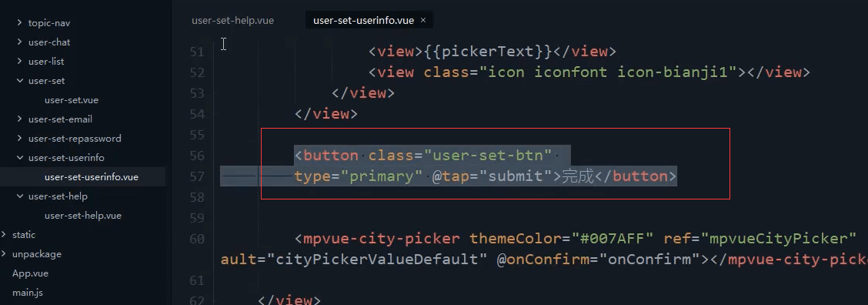Screen dimensions: 868x305
Task: Click the 完成 button text in code
Action: pos(577,176)
